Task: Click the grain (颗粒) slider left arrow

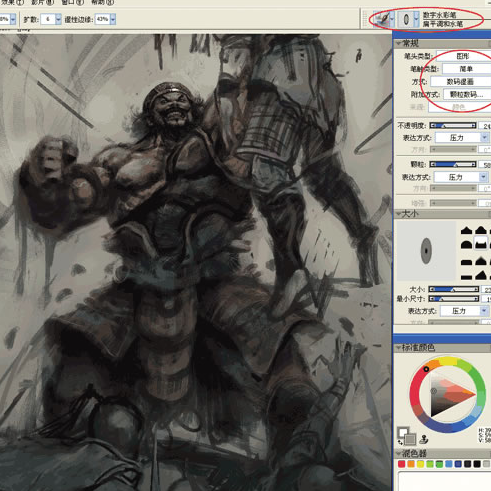Action: pos(433,164)
